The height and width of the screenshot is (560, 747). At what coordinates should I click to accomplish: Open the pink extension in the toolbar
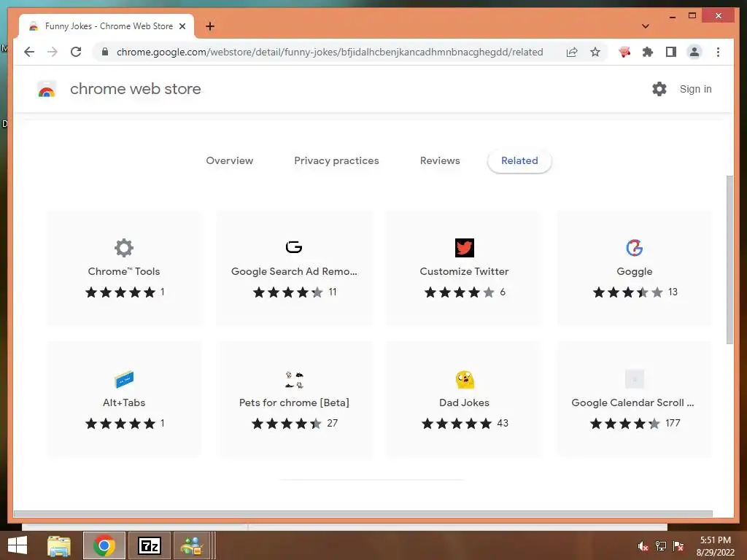click(x=624, y=52)
